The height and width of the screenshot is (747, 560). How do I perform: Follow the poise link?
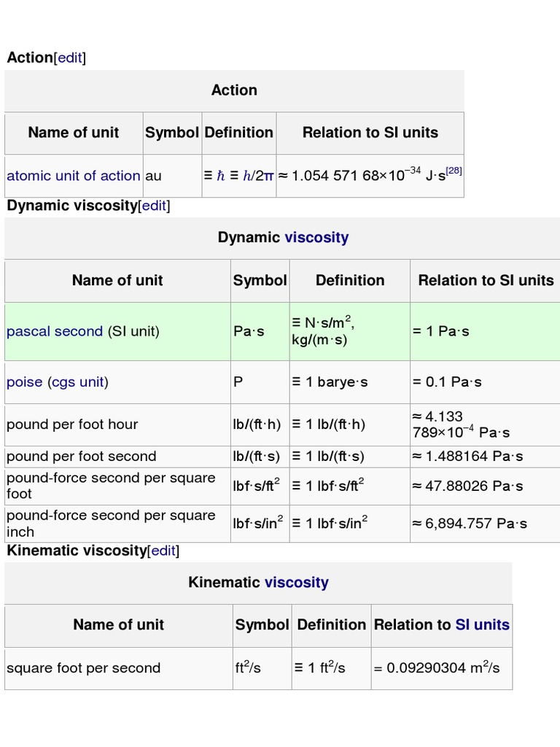point(24,382)
